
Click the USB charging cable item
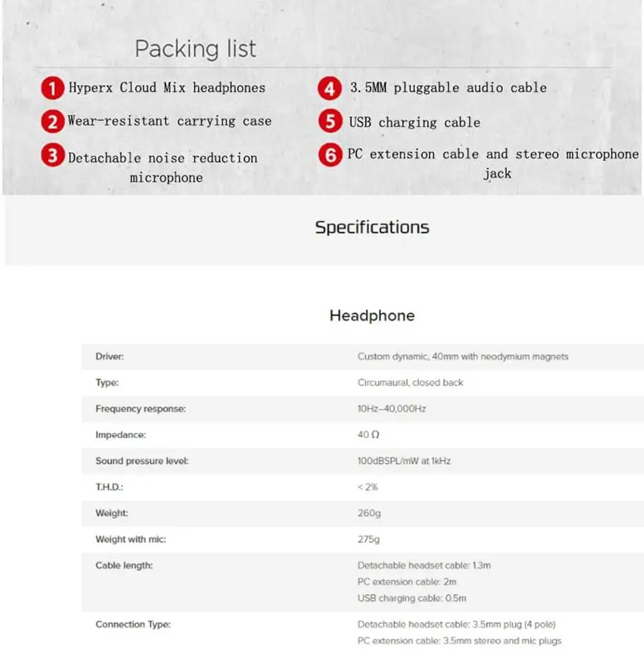tap(415, 122)
